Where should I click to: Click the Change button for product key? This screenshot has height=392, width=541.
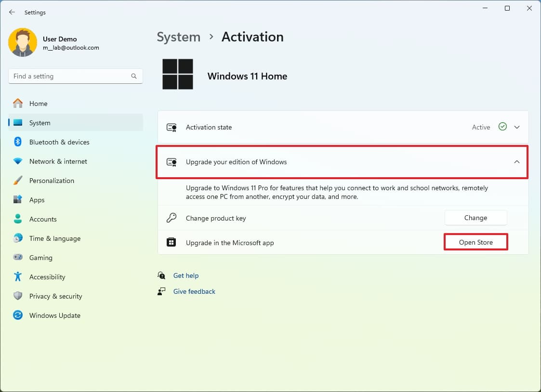click(x=475, y=218)
